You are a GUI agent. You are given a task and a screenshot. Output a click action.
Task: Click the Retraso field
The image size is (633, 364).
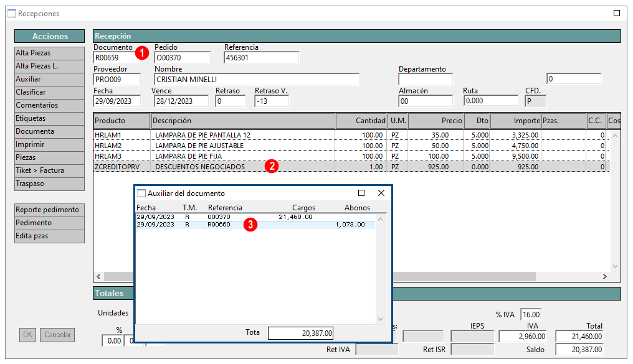click(x=230, y=101)
